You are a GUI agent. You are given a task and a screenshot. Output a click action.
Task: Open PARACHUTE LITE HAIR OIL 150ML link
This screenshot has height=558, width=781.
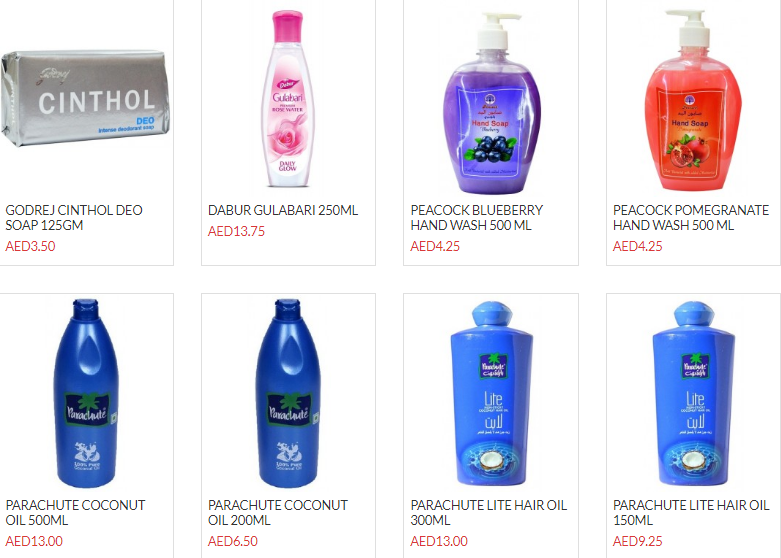click(691, 513)
